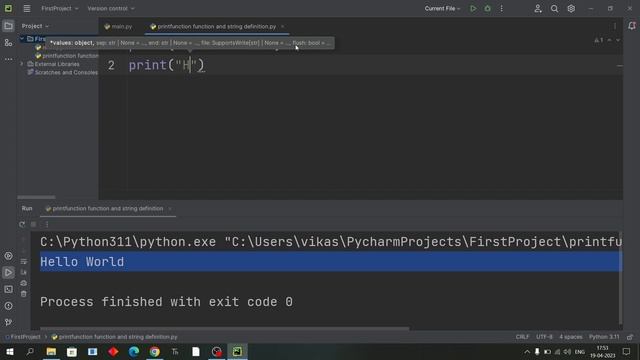Switch to the main.py editor tab
The image size is (640, 360).
[118, 27]
